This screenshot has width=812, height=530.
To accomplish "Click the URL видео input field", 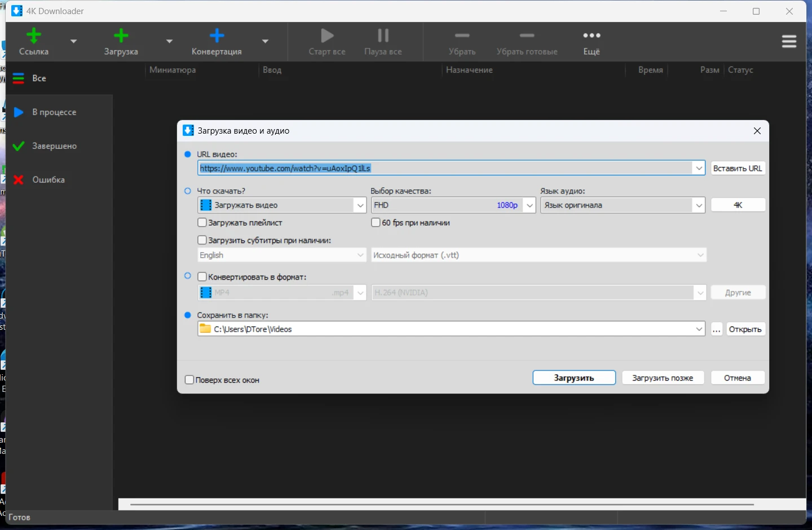I will 444,168.
